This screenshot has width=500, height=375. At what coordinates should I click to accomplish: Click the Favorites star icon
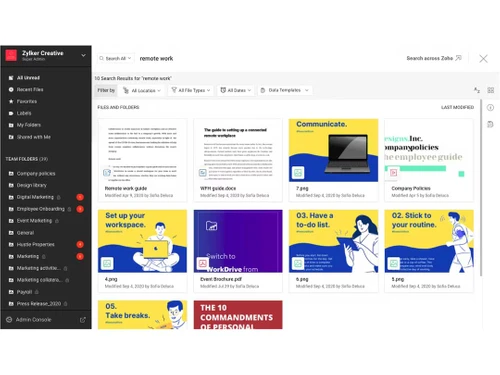[x=11, y=101]
